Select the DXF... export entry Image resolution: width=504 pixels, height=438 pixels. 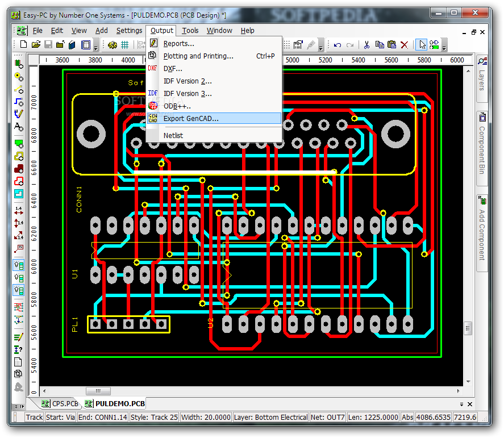coord(214,68)
